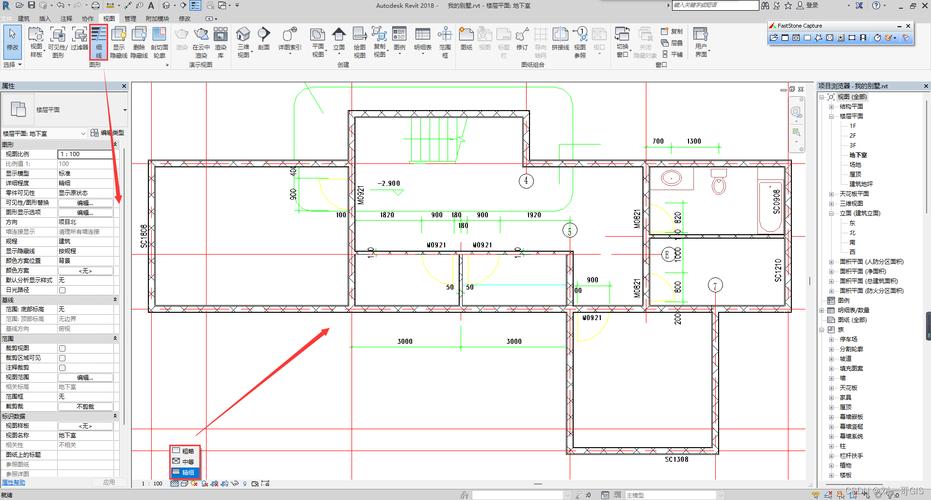This screenshot has height=500, width=931.
Task: Click the text tool A in quick access toolbar
Action: (x=151, y=5)
